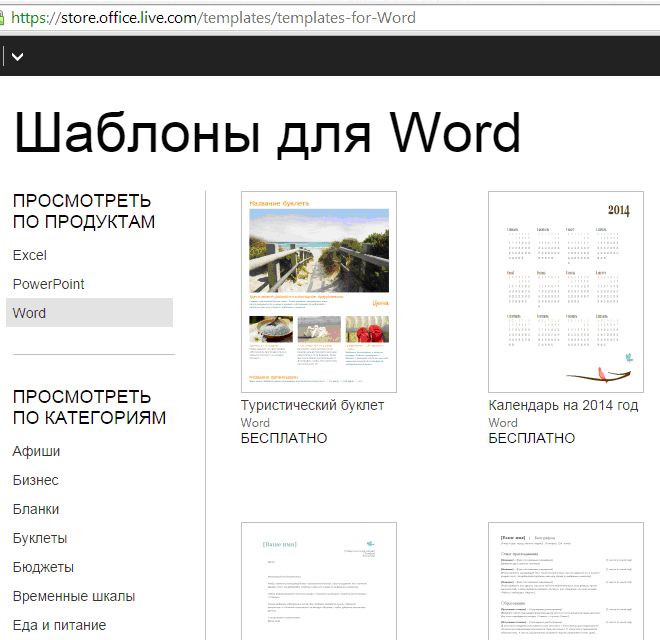Open the Бланки category
The width and height of the screenshot is (660, 640).
[x=36, y=509]
